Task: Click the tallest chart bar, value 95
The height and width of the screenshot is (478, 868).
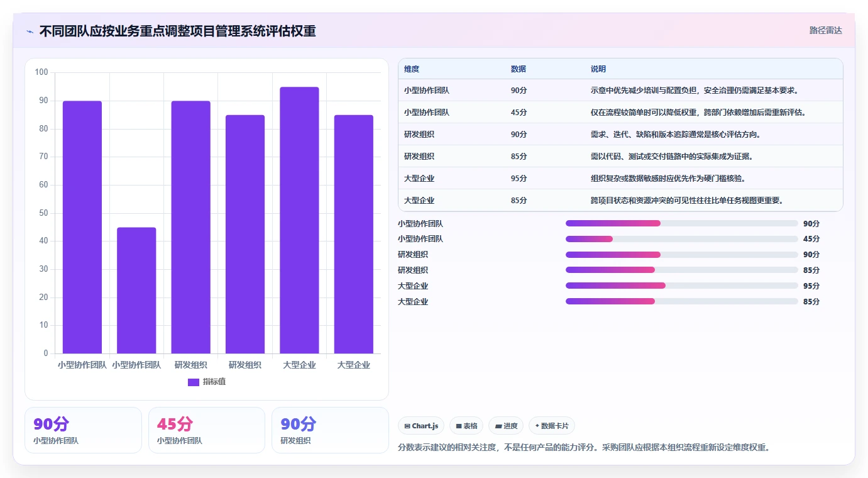Action: click(x=299, y=220)
